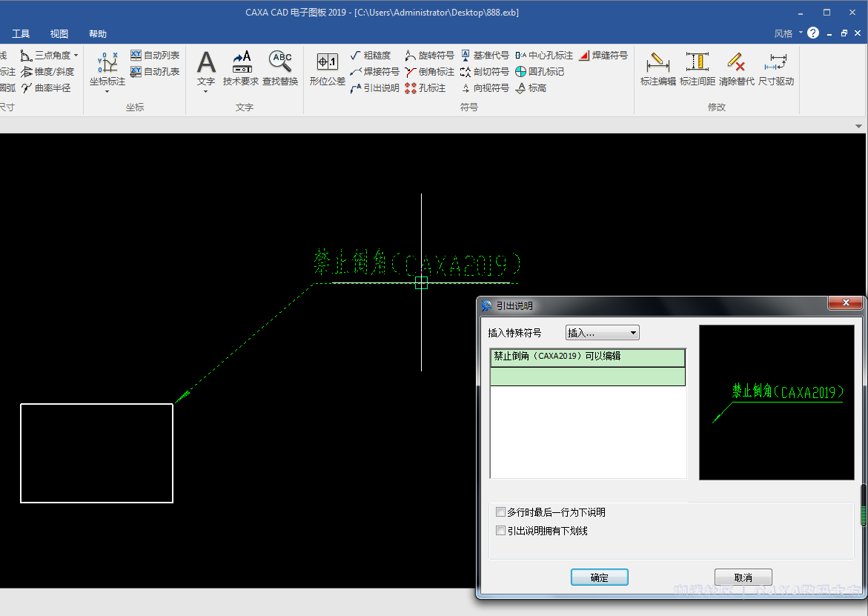The width and height of the screenshot is (868, 616).
Task: Click the 取消 button in dialog
Action: click(743, 577)
